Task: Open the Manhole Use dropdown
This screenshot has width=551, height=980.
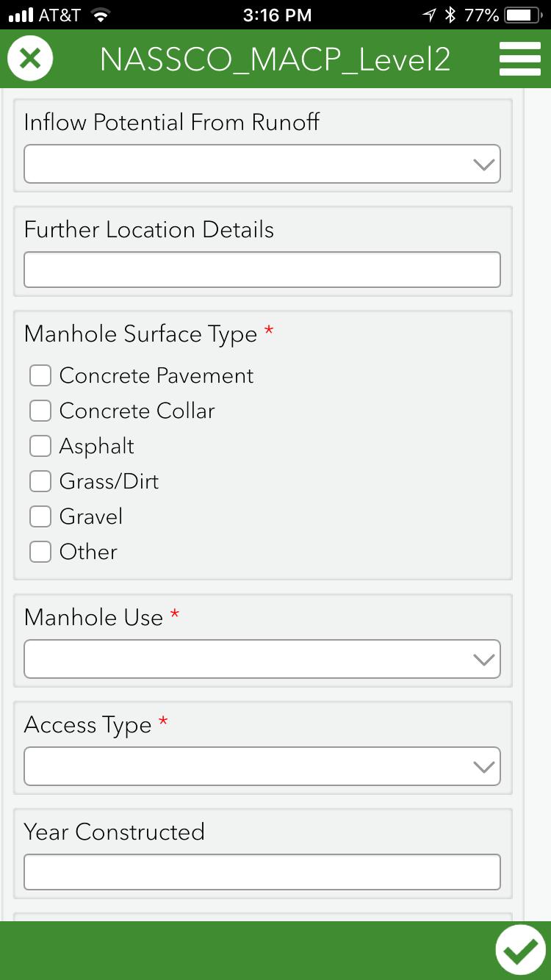Action: (x=262, y=659)
